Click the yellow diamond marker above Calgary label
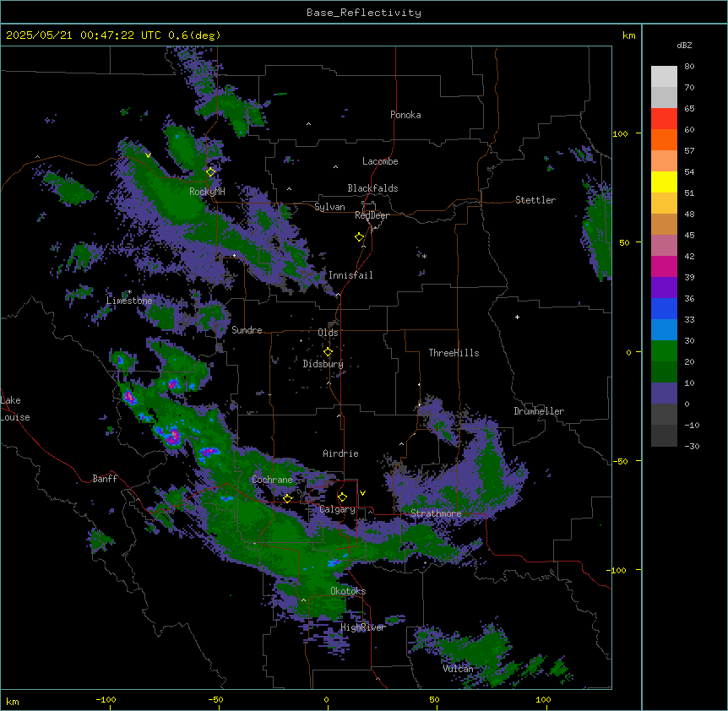728x711 pixels. (342, 497)
